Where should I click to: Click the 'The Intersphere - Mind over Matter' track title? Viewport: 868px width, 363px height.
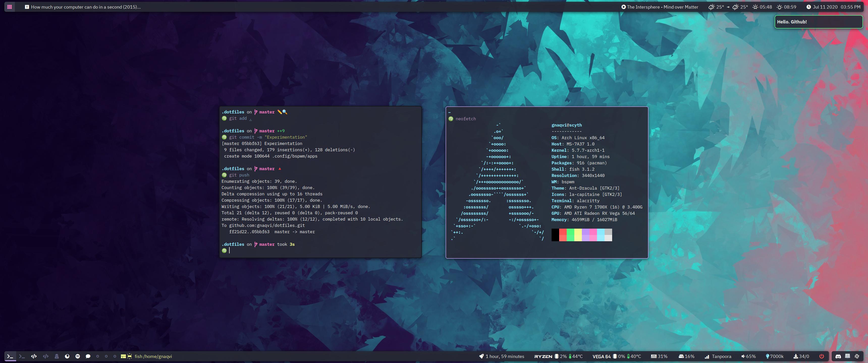662,7
